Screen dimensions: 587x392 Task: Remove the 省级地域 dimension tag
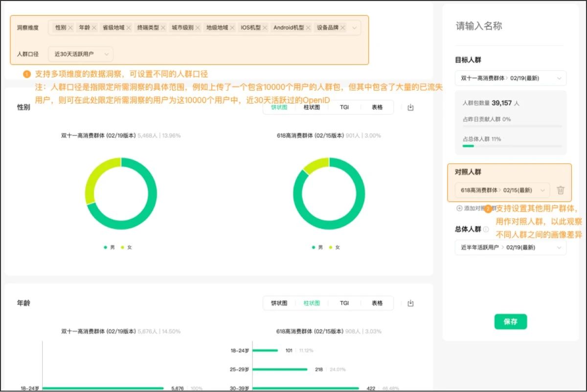pyautogui.click(x=129, y=28)
